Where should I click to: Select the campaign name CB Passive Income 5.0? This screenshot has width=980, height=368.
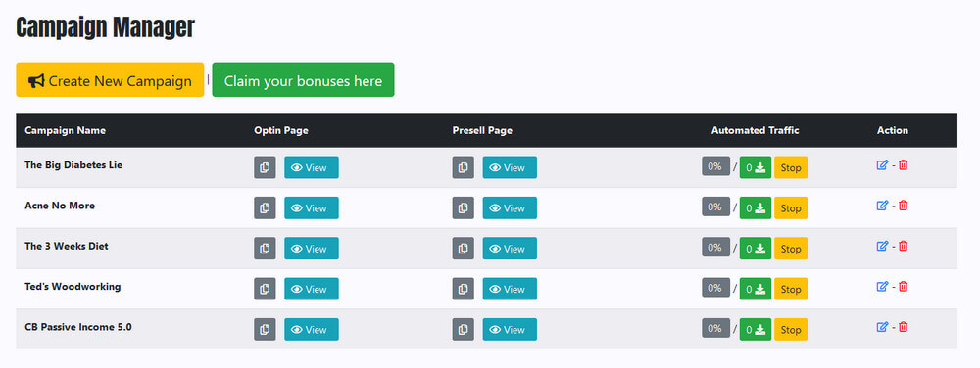(x=78, y=328)
